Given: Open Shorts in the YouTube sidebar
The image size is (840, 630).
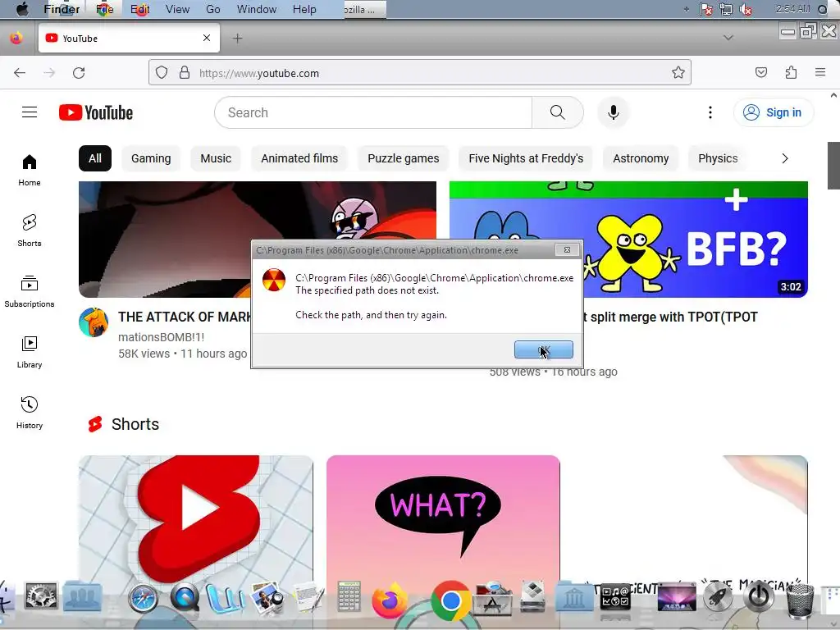Looking at the screenshot, I should click(x=30, y=231).
